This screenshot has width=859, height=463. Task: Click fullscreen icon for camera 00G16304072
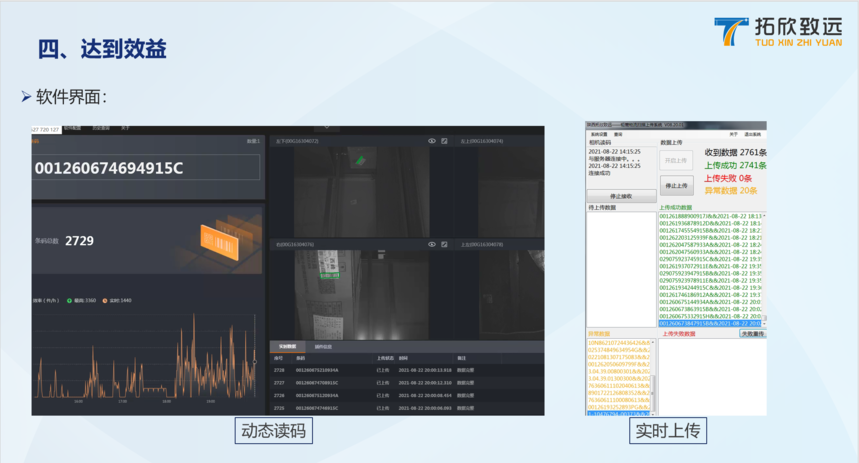click(x=444, y=141)
